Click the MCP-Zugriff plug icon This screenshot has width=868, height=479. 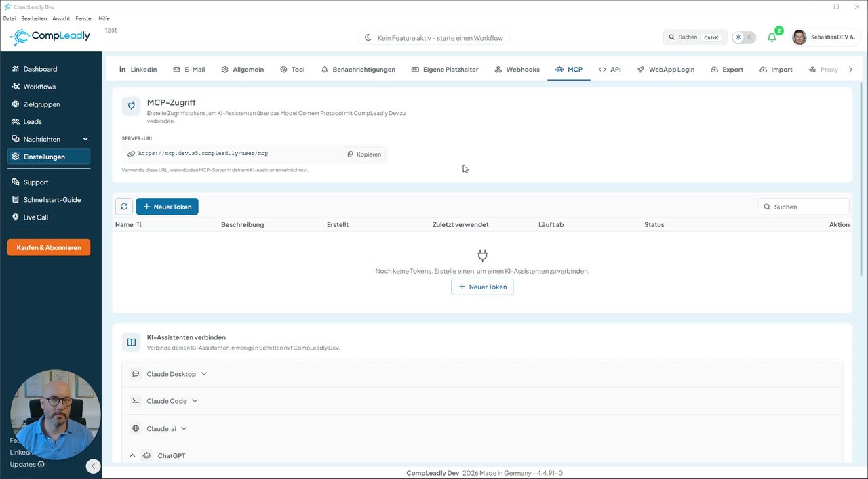[x=131, y=106]
